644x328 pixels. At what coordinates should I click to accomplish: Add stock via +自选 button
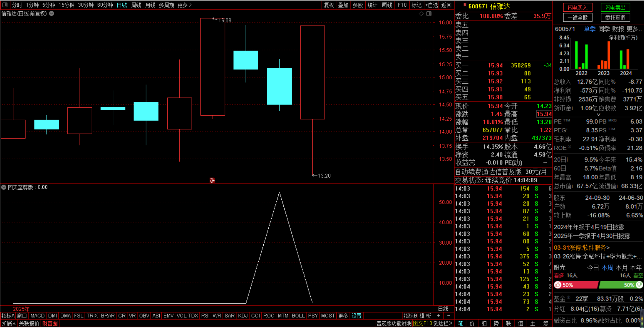(x=432, y=5)
